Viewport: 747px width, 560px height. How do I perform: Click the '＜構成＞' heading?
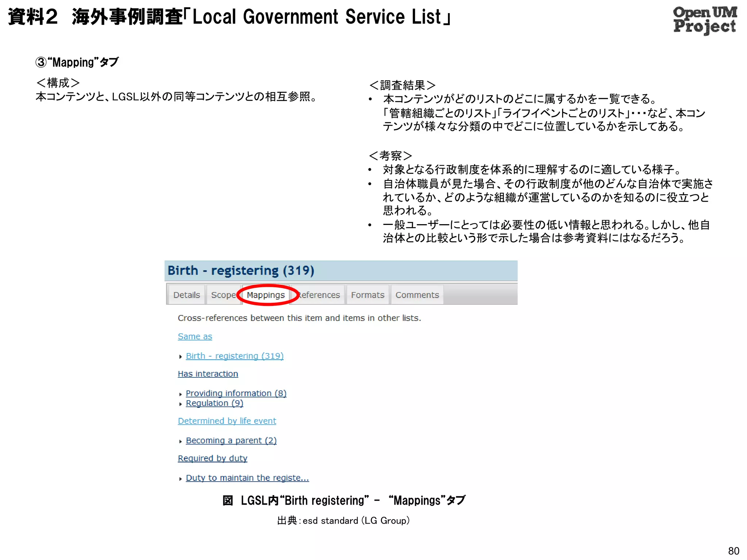click(58, 83)
